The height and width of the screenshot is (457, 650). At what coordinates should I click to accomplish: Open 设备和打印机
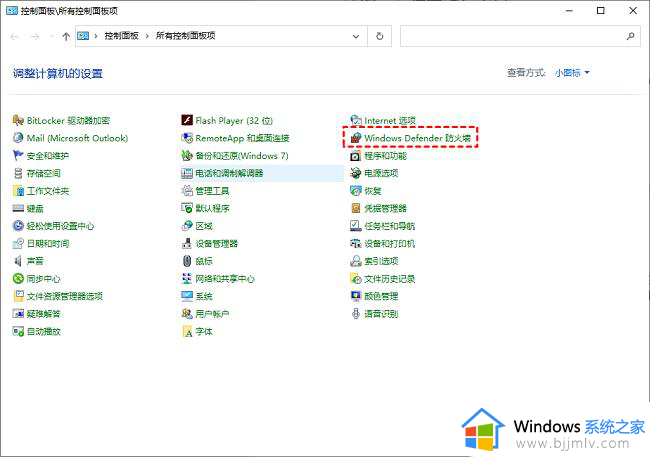point(389,243)
